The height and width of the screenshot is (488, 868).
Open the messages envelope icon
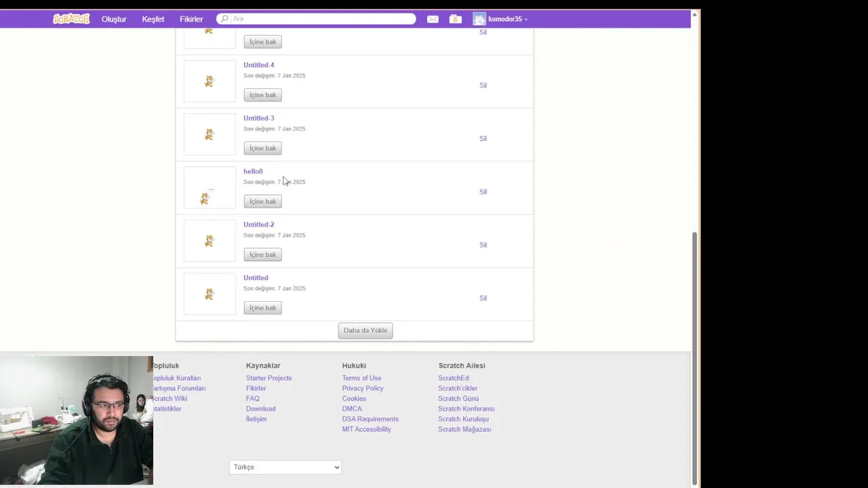click(433, 19)
